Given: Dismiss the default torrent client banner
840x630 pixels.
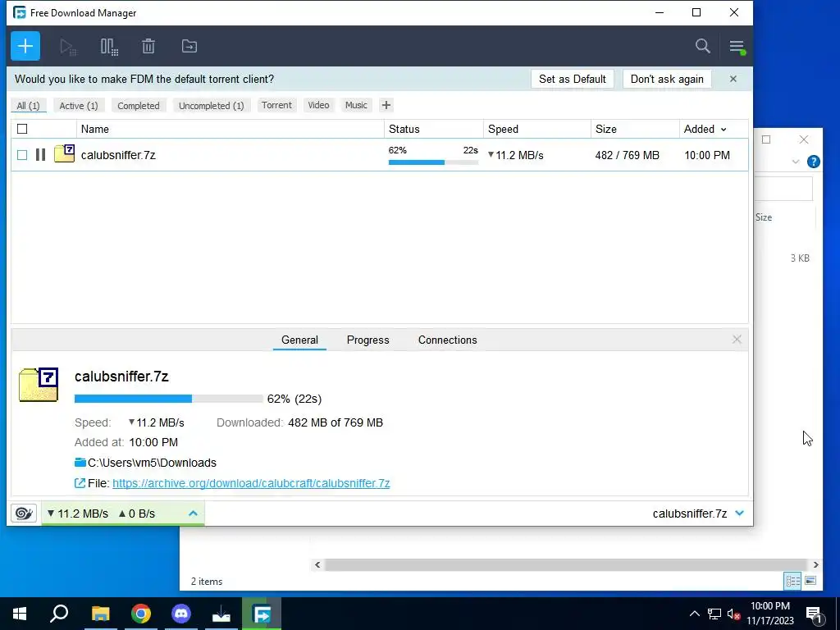Looking at the screenshot, I should 733,79.
